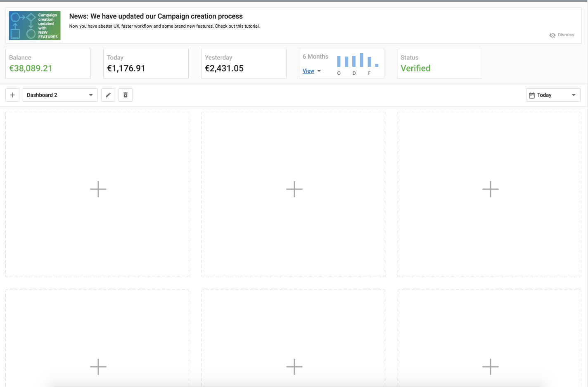Select the Verified status card
This screenshot has height=387, width=588.
pyautogui.click(x=439, y=64)
